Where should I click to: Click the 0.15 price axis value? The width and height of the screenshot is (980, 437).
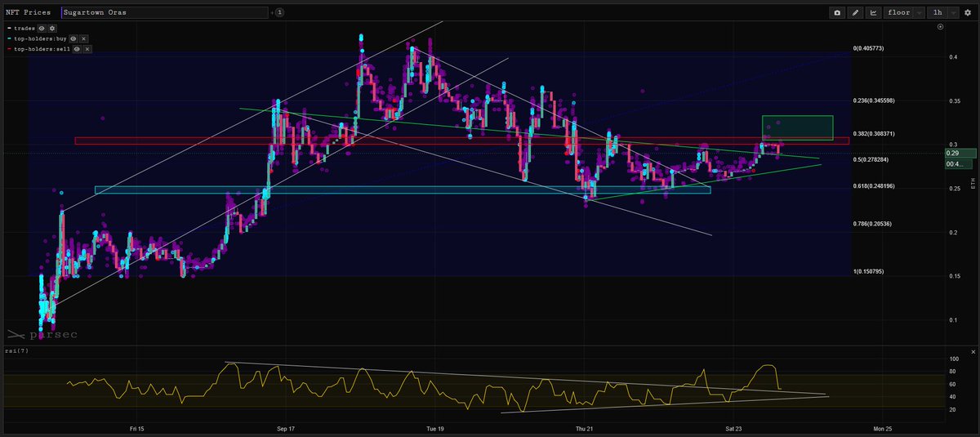[x=954, y=276]
